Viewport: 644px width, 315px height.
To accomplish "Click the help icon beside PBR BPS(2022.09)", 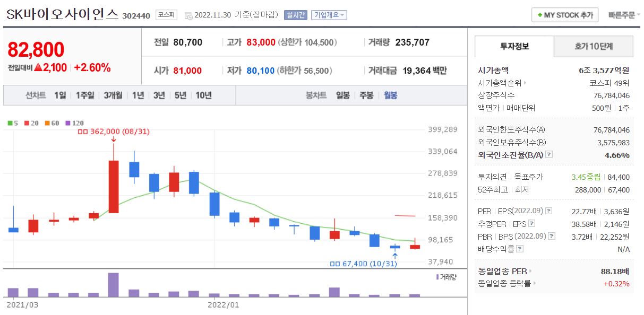I will tap(551, 237).
